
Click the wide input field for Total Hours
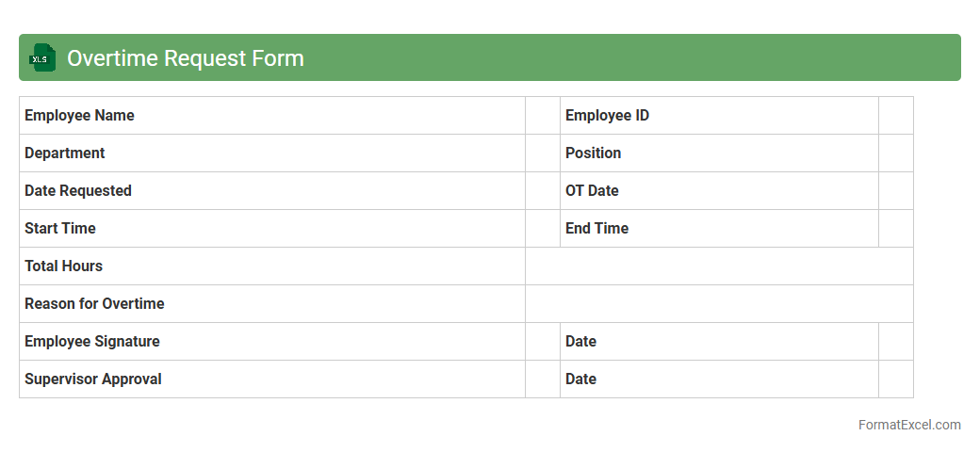point(719,266)
